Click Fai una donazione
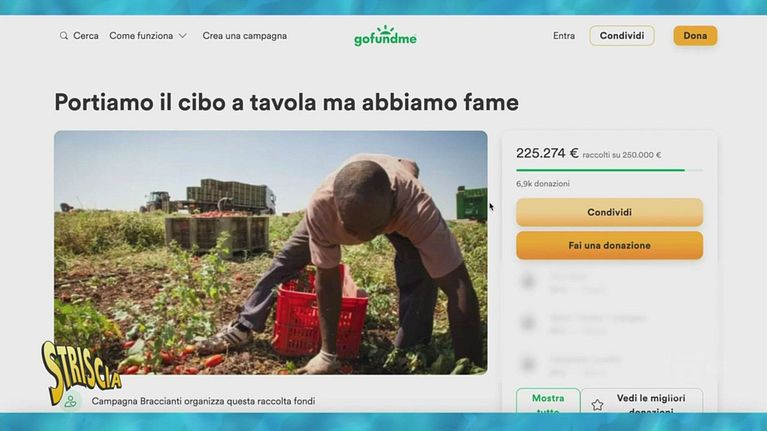The height and width of the screenshot is (431, 767). 609,245
